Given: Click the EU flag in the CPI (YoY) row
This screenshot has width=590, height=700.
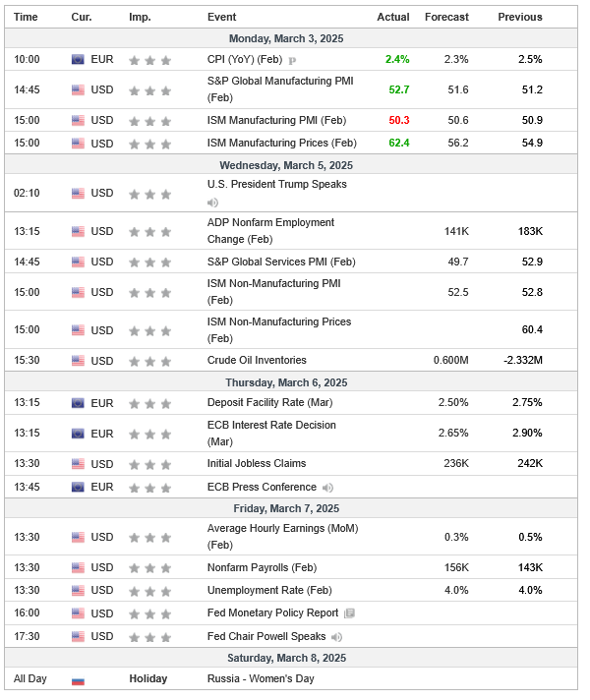Looking at the screenshot, I should coord(78,59).
